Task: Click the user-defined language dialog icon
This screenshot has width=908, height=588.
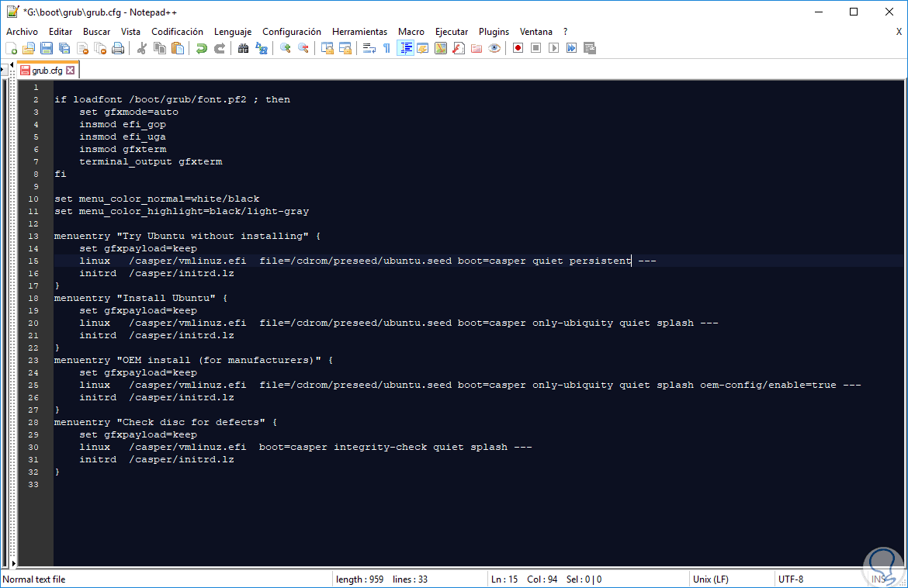Action: (x=423, y=49)
